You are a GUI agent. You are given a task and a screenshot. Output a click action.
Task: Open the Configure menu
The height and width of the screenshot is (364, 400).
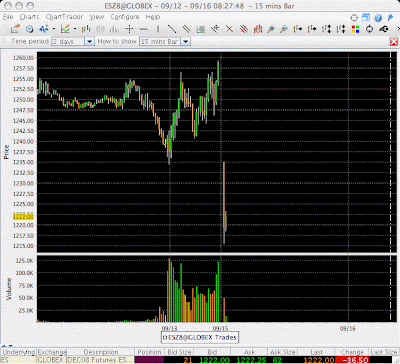point(125,17)
